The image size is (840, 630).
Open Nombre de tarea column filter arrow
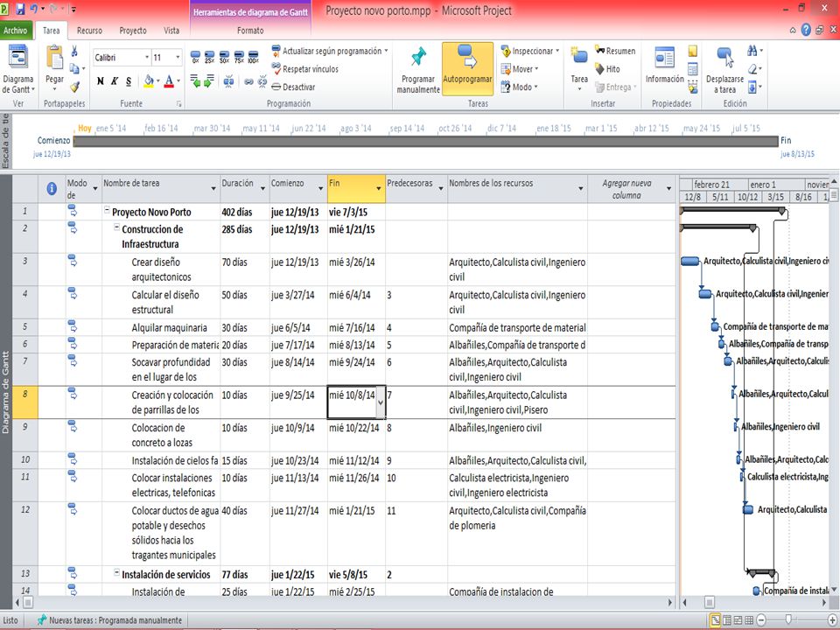tap(213, 189)
